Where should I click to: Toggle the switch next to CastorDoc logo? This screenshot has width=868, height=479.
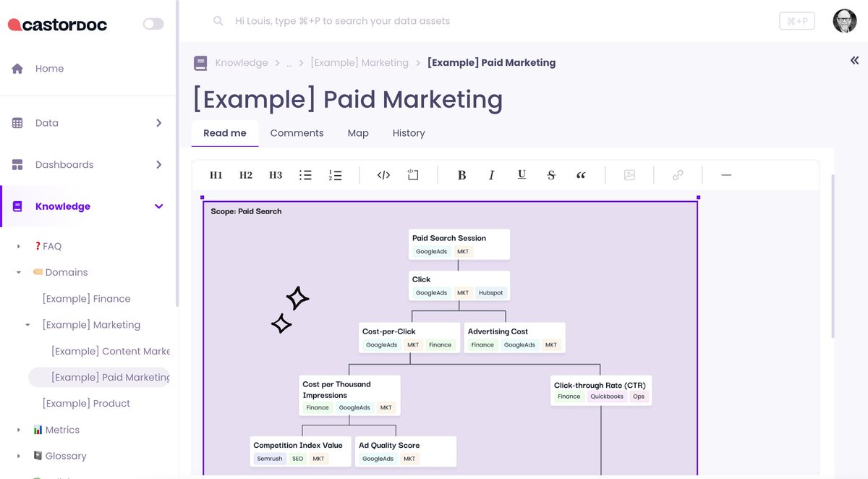point(153,24)
